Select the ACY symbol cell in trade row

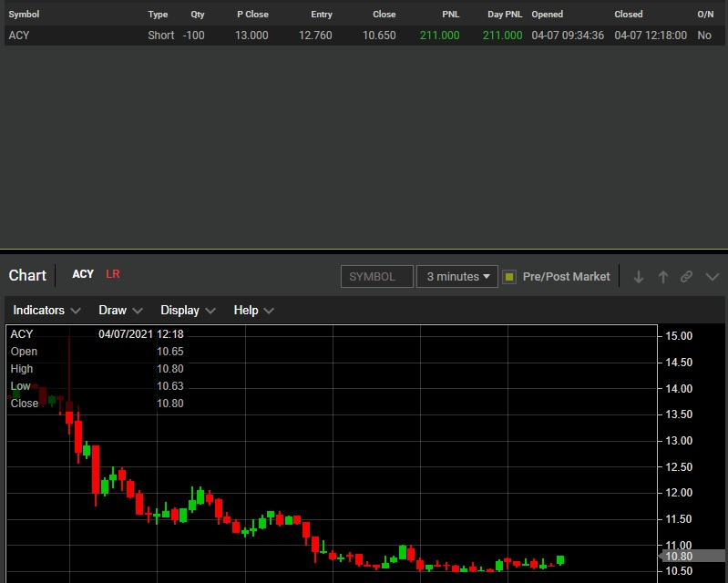coord(19,36)
